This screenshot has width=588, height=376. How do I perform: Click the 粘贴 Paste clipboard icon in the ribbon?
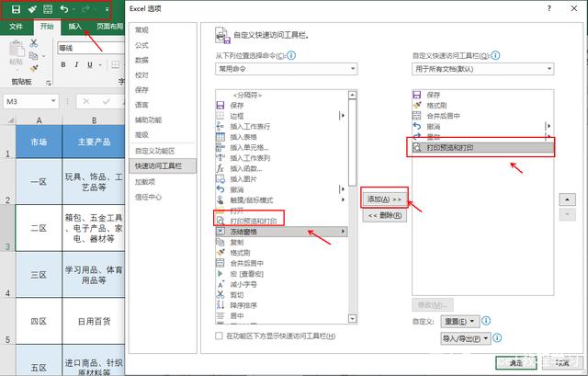(x=17, y=50)
